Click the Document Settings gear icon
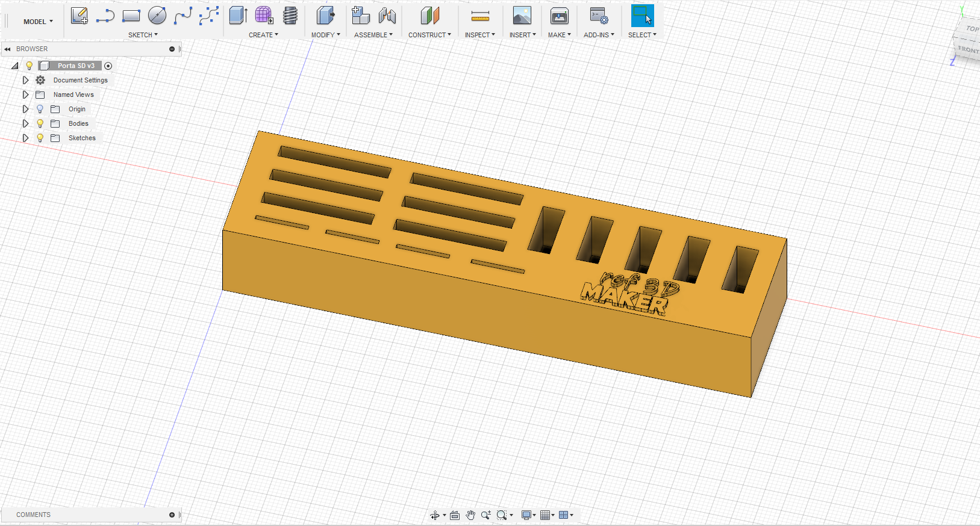This screenshot has height=526, width=980. [x=40, y=80]
